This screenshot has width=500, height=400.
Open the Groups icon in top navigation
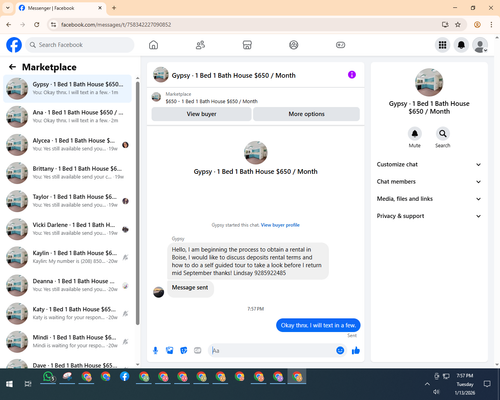pos(294,45)
